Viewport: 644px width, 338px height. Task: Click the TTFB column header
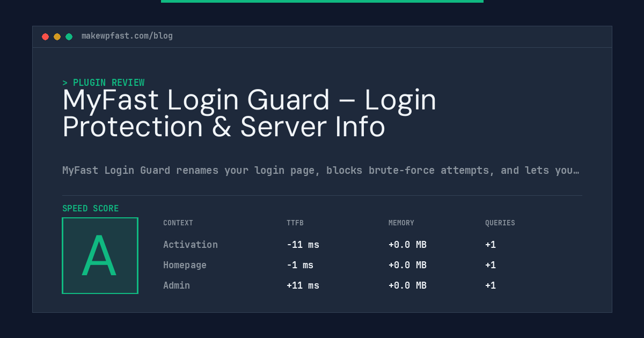(295, 223)
